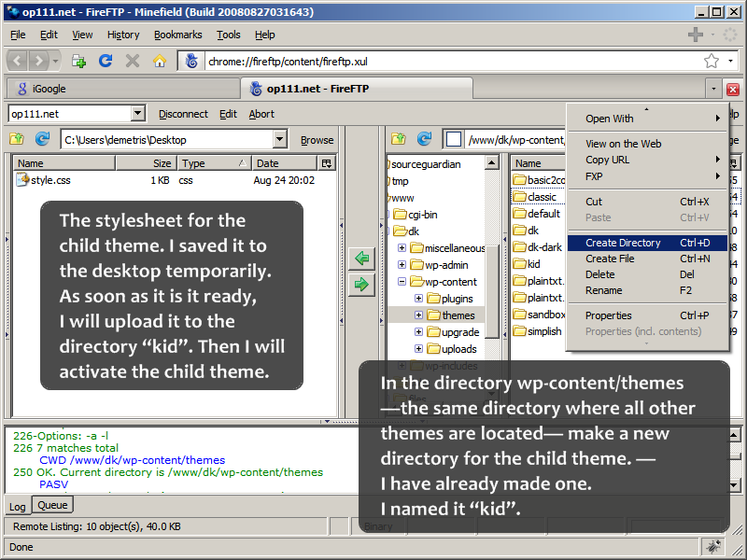
Task: Click the Edit account button
Action: 228,114
